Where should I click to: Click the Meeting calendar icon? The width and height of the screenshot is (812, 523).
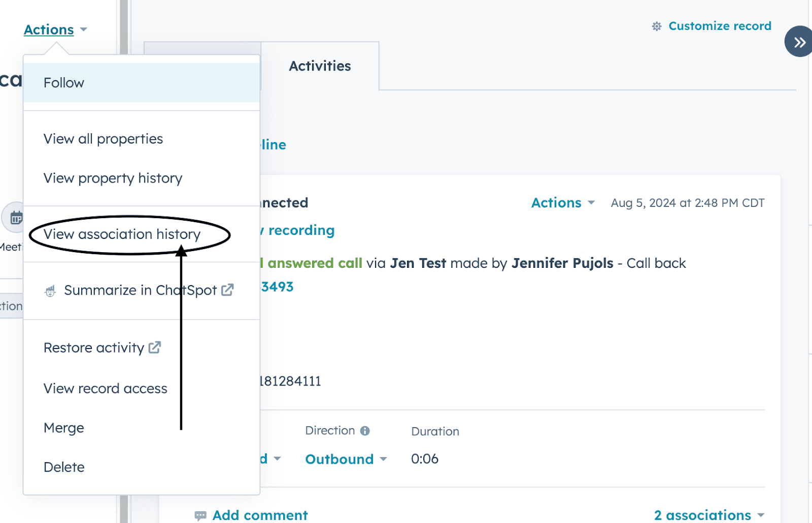[x=16, y=218]
